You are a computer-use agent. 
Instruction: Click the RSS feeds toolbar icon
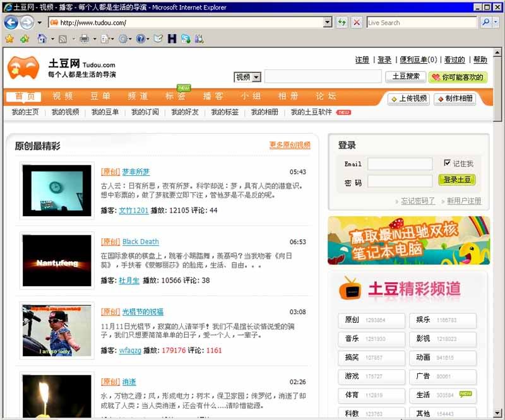[63, 39]
